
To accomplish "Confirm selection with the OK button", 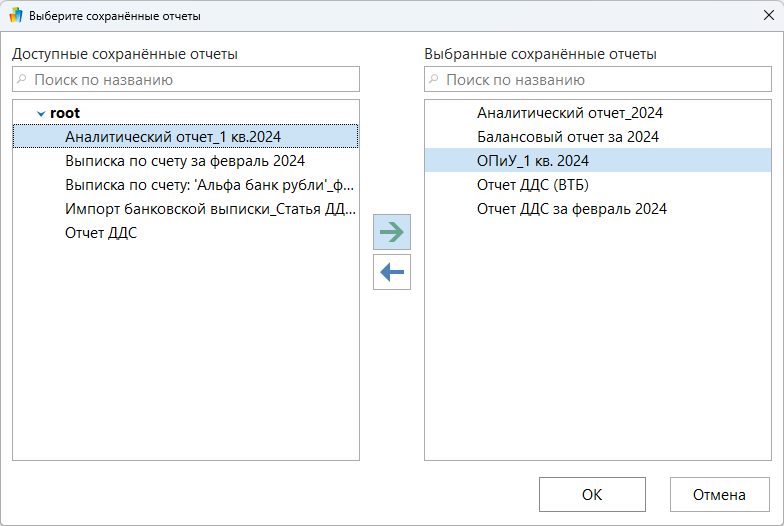I will pos(592,494).
